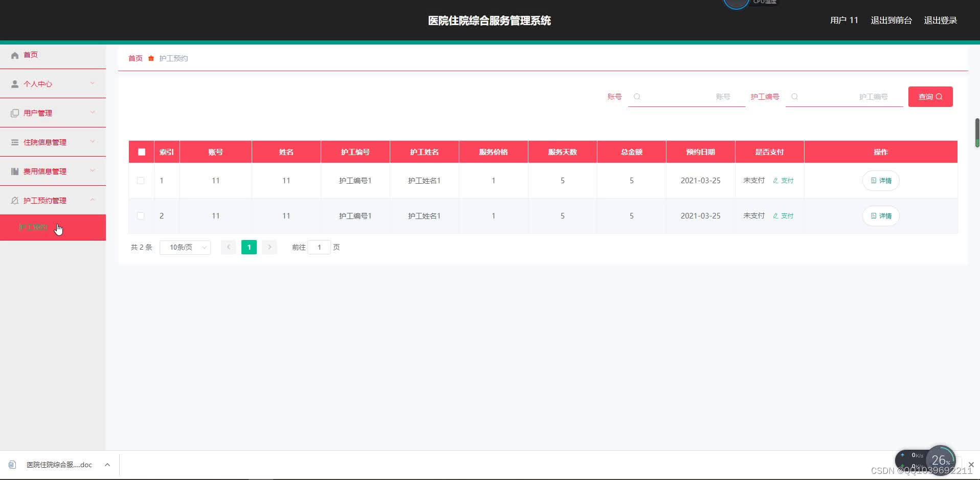Click the breadcrumb star icon
The image size is (980, 480).
(x=151, y=58)
